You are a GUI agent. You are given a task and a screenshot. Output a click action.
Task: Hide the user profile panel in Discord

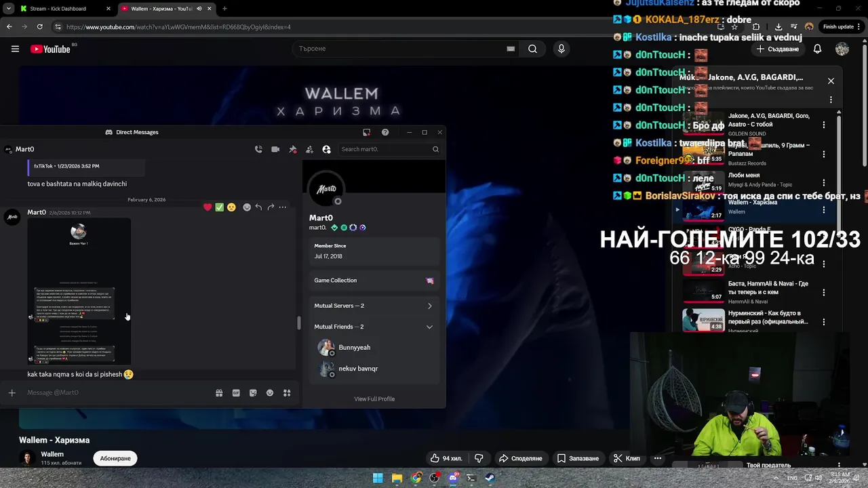coord(326,149)
